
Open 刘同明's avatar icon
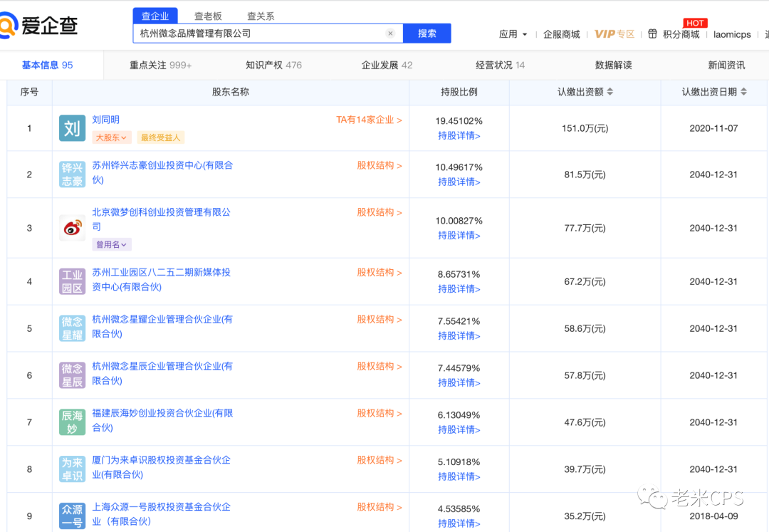point(72,128)
